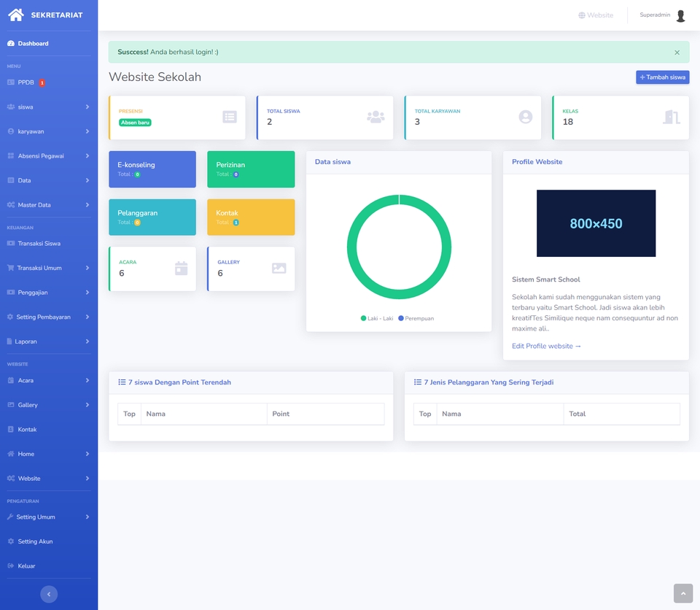The image size is (700, 610).
Task: Click the Setting Pembayaran gear icon
Action: (9, 317)
